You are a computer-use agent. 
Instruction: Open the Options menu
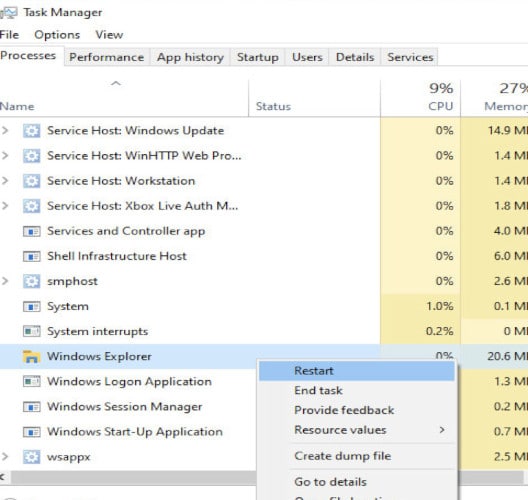click(x=57, y=35)
